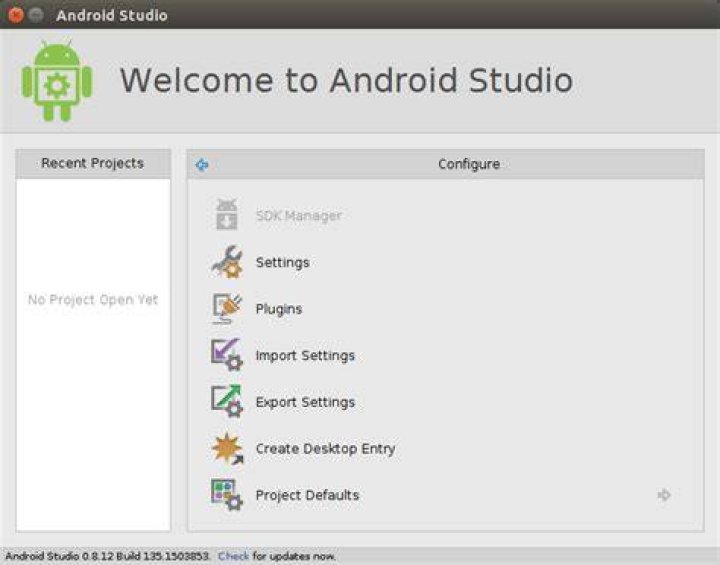This screenshot has height=565, width=720.
Task: Click the Configure panel title
Action: (469, 164)
